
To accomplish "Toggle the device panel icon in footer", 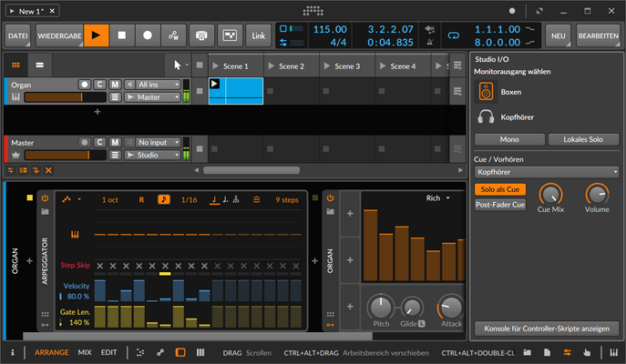I will click(180, 352).
